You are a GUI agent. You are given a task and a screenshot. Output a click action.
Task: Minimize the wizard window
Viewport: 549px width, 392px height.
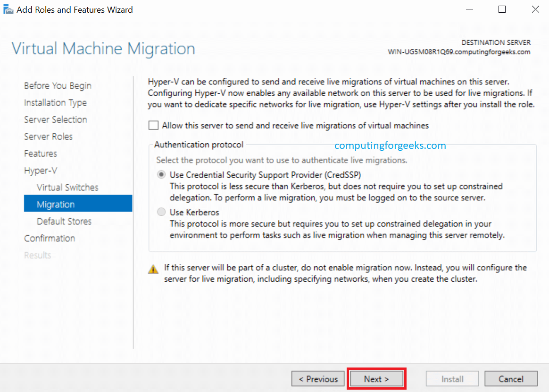tap(469, 9)
